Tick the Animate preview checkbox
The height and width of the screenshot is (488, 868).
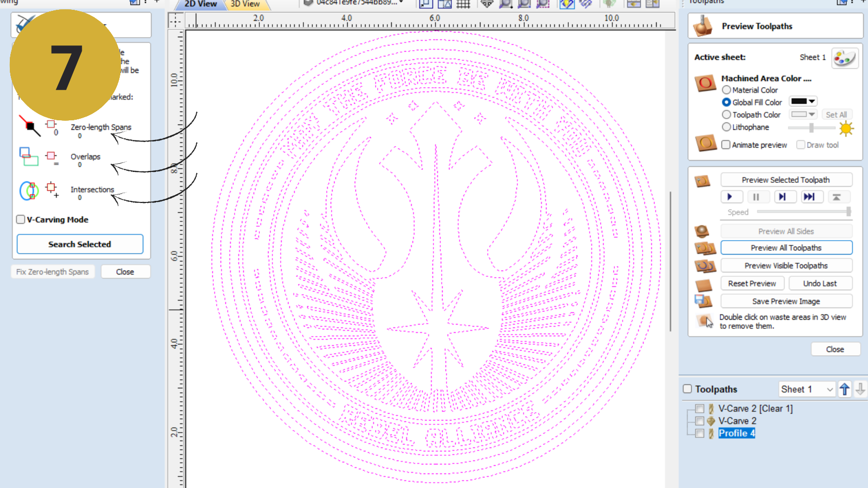[726, 145]
